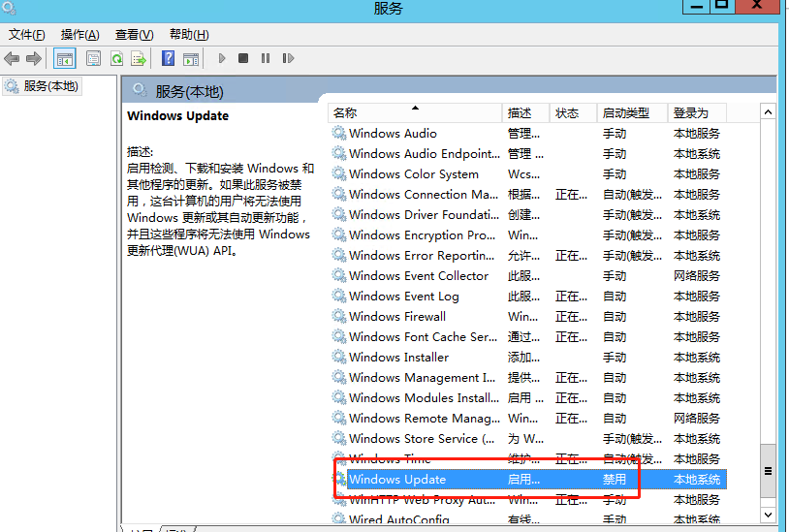The width and height of the screenshot is (789, 532).
Task: Open the 帮助(H) menu
Action: coord(189,35)
